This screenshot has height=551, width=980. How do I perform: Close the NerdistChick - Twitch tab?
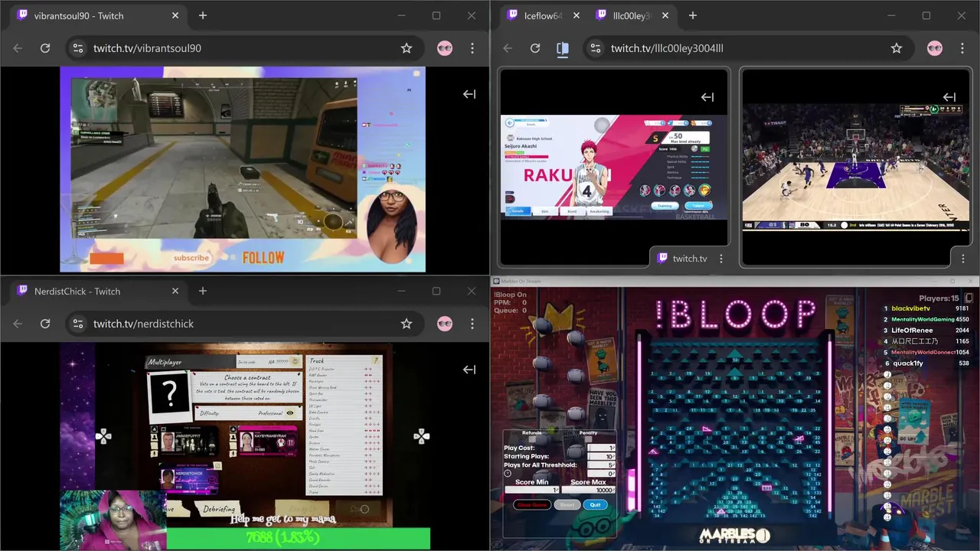175,292
